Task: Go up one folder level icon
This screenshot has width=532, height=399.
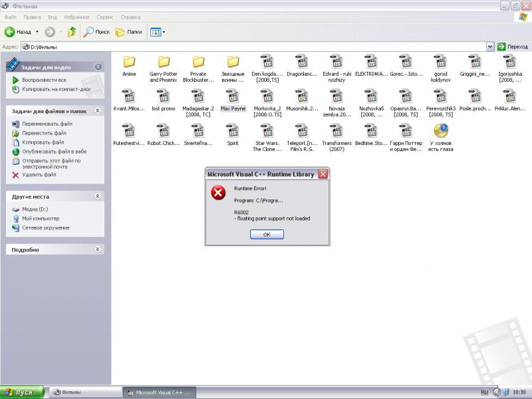Action: coord(72,32)
